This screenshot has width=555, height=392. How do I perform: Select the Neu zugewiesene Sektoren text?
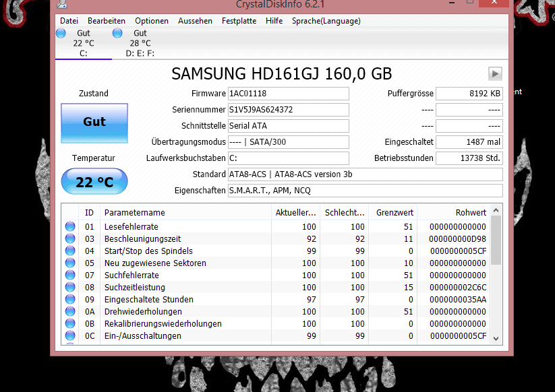(x=155, y=263)
